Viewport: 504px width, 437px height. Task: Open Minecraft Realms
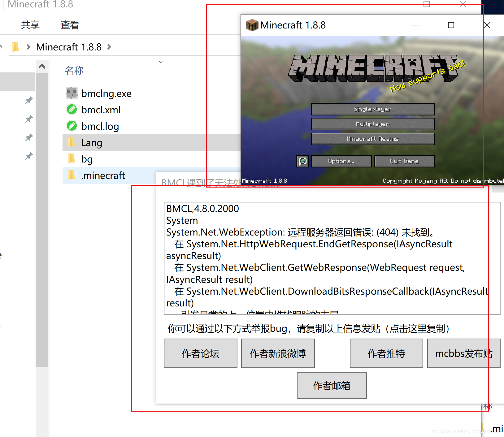(x=373, y=139)
